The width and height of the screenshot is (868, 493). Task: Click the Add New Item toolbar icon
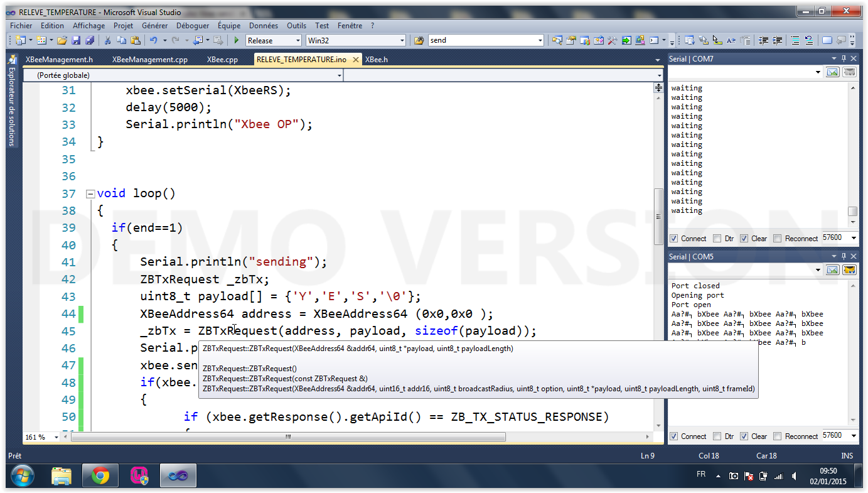(41, 40)
